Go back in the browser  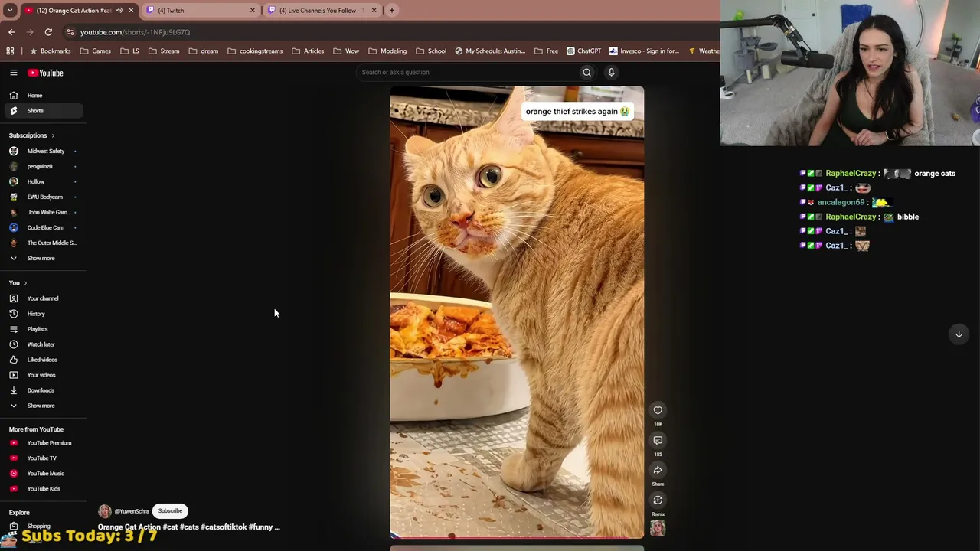point(11,32)
